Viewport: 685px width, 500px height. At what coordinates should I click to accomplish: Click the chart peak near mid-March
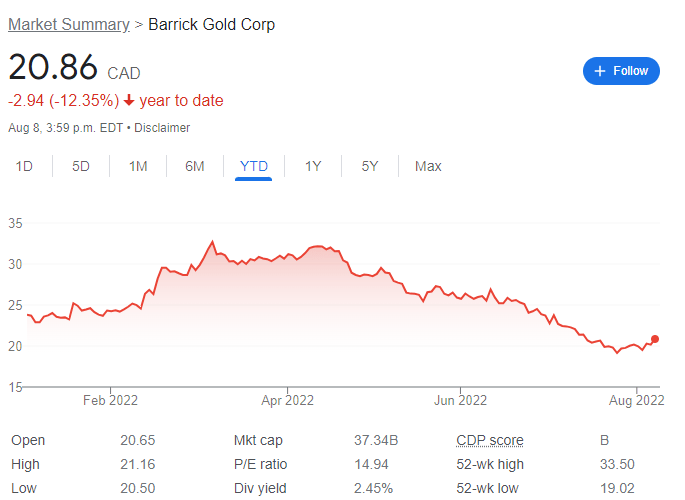point(212,241)
